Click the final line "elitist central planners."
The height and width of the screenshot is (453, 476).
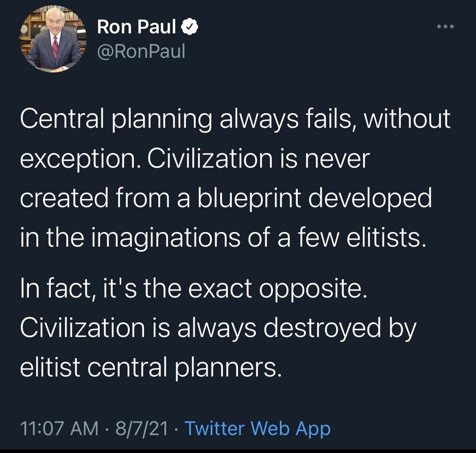pos(151,367)
